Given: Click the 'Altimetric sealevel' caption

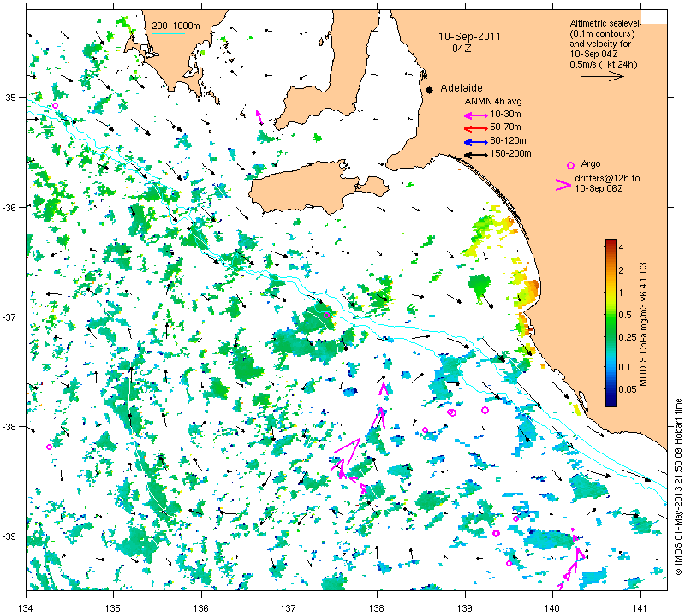Looking at the screenshot, I should 605,24.
